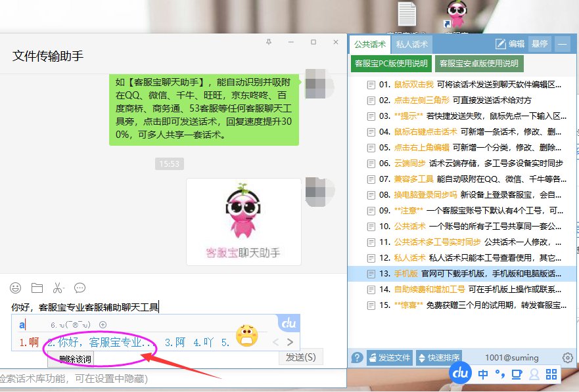Open the Baidu IME tools grid icon

coord(552,373)
